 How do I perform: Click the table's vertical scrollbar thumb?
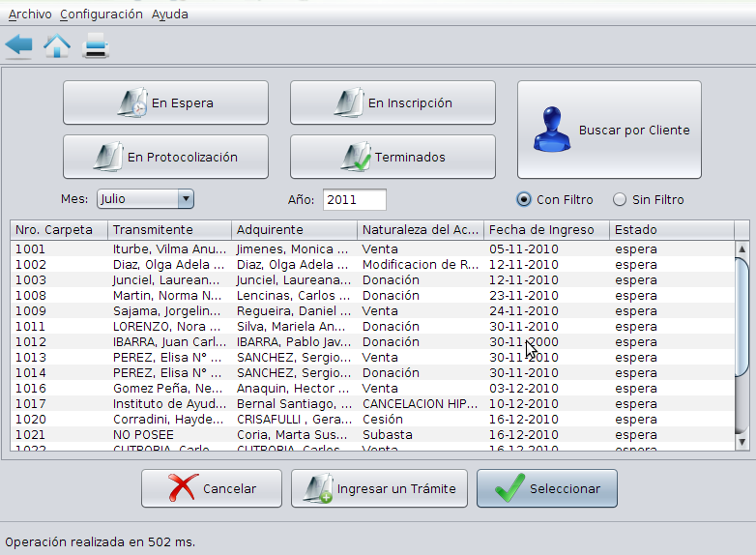click(x=741, y=314)
